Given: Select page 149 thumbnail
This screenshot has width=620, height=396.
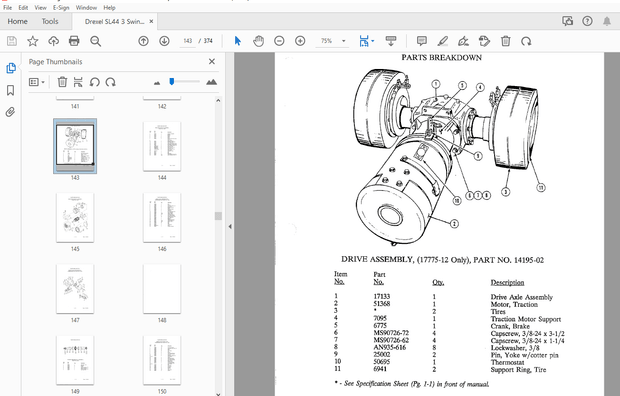Looking at the screenshot, I should point(75,360).
